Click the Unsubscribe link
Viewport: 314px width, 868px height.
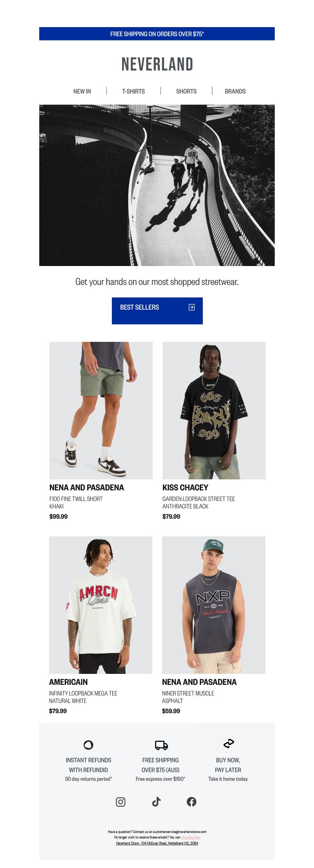coord(190,837)
